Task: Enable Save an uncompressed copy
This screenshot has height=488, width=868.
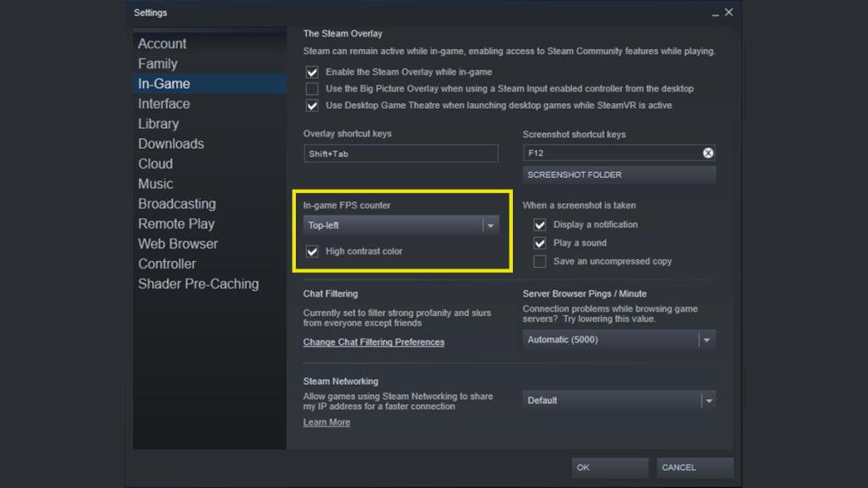Action: click(x=540, y=262)
